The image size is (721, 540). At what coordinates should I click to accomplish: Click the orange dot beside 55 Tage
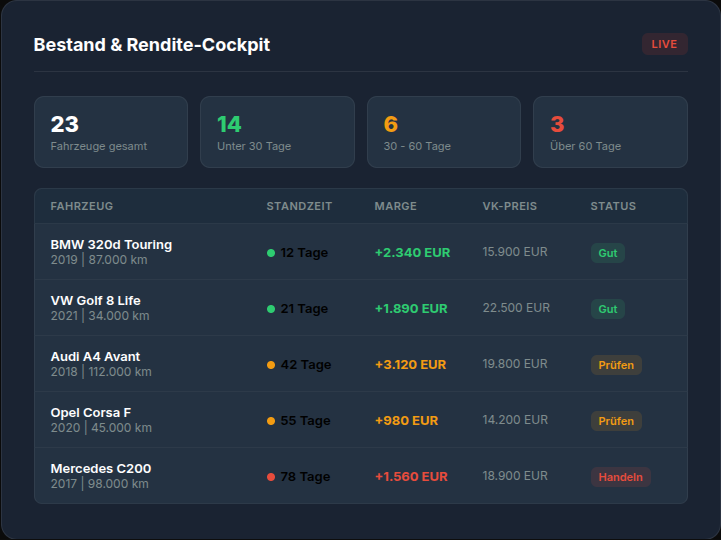pos(271,421)
